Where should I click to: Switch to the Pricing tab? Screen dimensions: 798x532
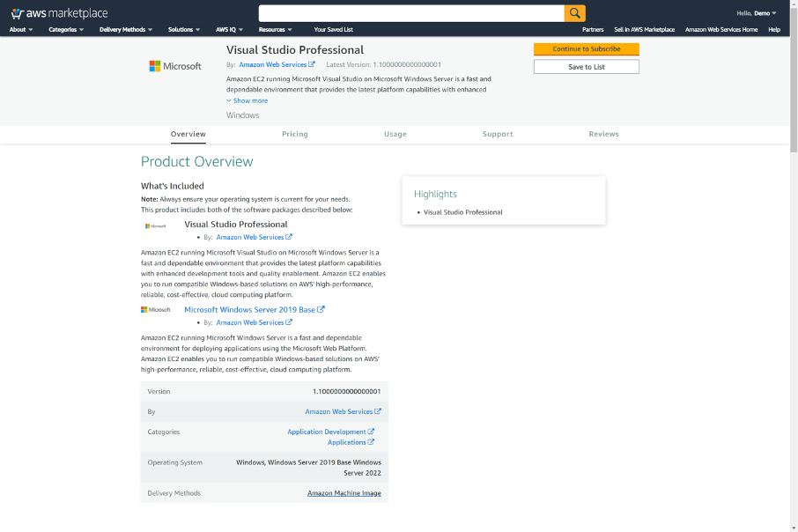tap(294, 134)
